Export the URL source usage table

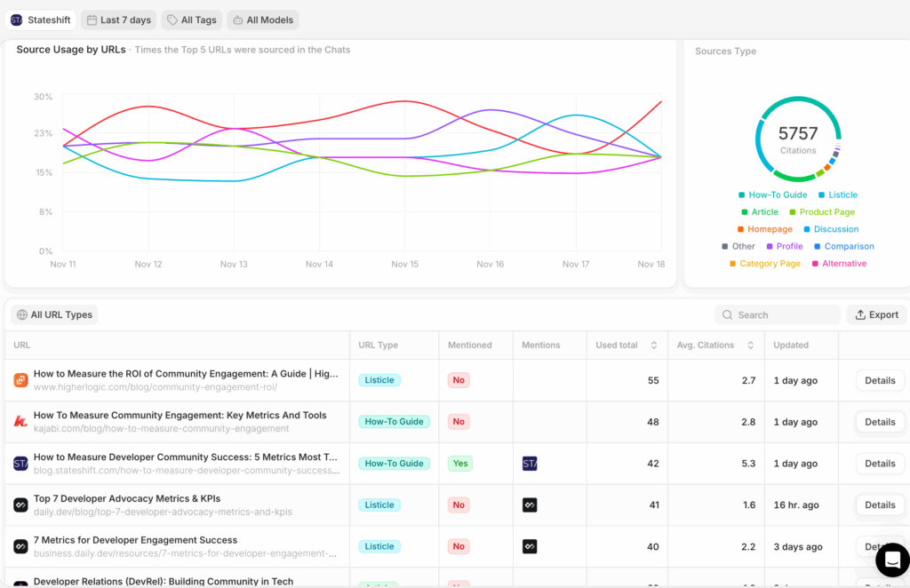coord(876,314)
